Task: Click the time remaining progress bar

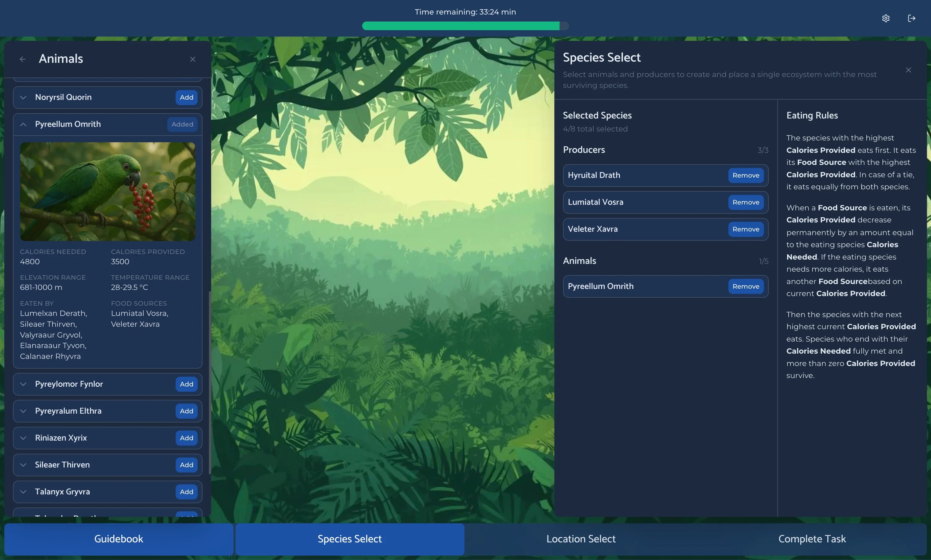Action: coord(465,26)
